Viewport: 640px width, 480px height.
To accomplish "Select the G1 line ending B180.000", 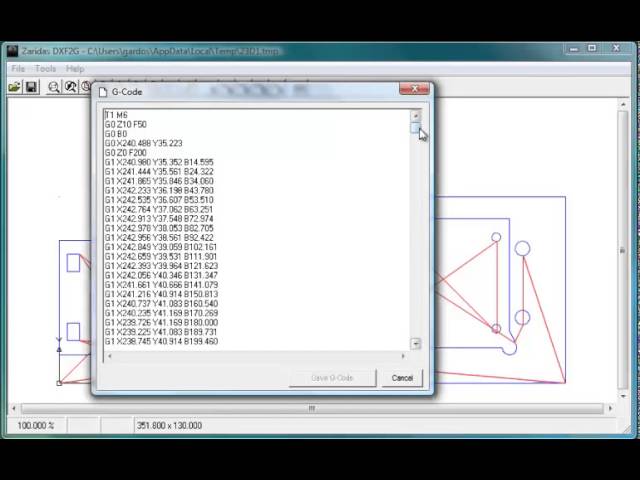I will [x=161, y=322].
